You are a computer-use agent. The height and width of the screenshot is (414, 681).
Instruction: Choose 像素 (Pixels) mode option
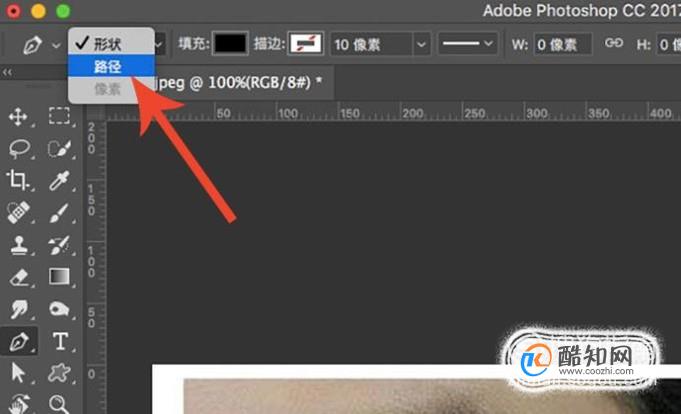click(112, 89)
